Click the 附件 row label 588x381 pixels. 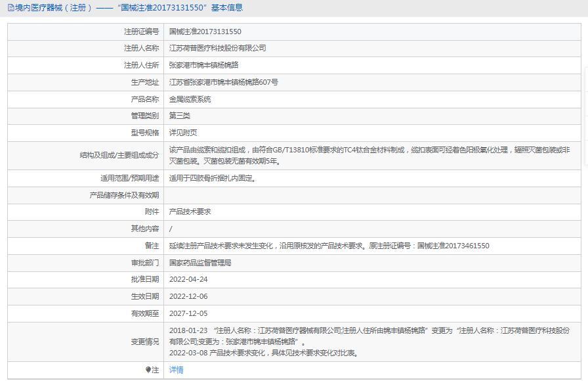(x=152, y=212)
